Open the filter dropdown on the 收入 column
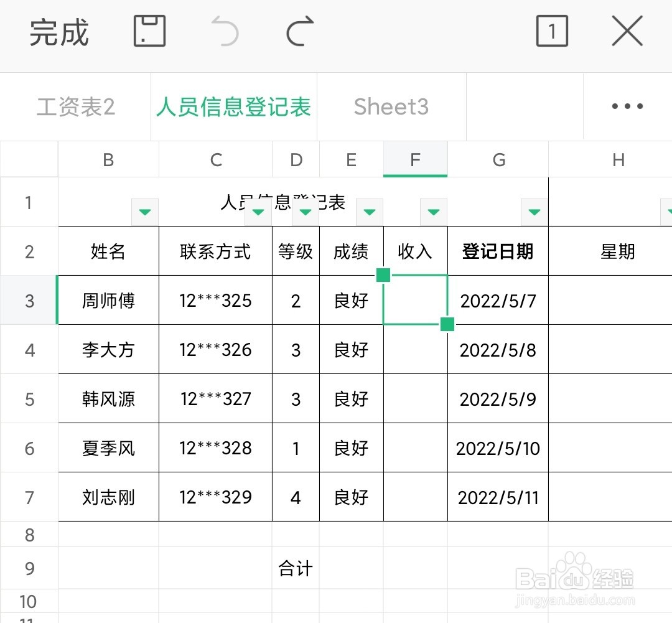The height and width of the screenshot is (623, 672). point(434,212)
